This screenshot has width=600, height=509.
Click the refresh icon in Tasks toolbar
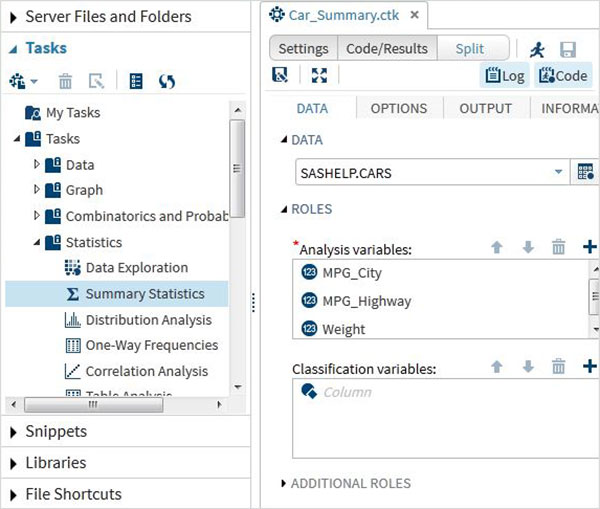pos(167,81)
